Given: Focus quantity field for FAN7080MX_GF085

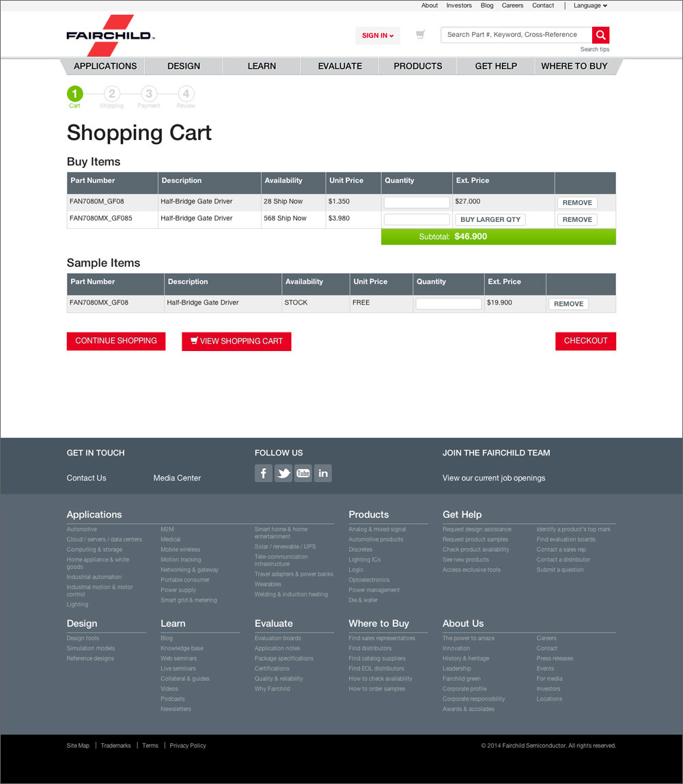Looking at the screenshot, I should point(417,219).
